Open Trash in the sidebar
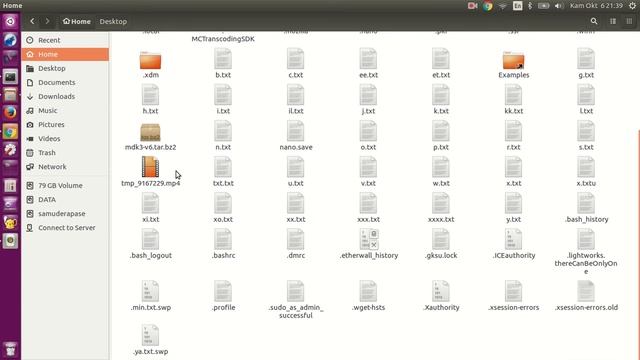This screenshot has width=640, height=360. 65,153
